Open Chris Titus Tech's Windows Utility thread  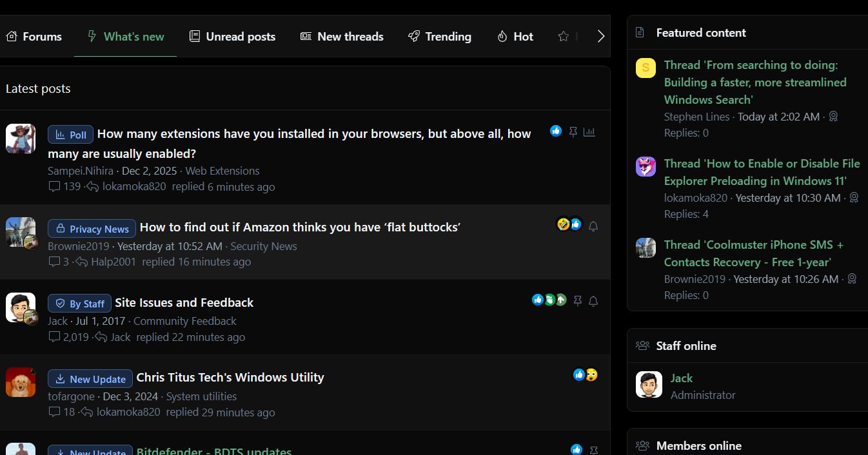click(230, 377)
